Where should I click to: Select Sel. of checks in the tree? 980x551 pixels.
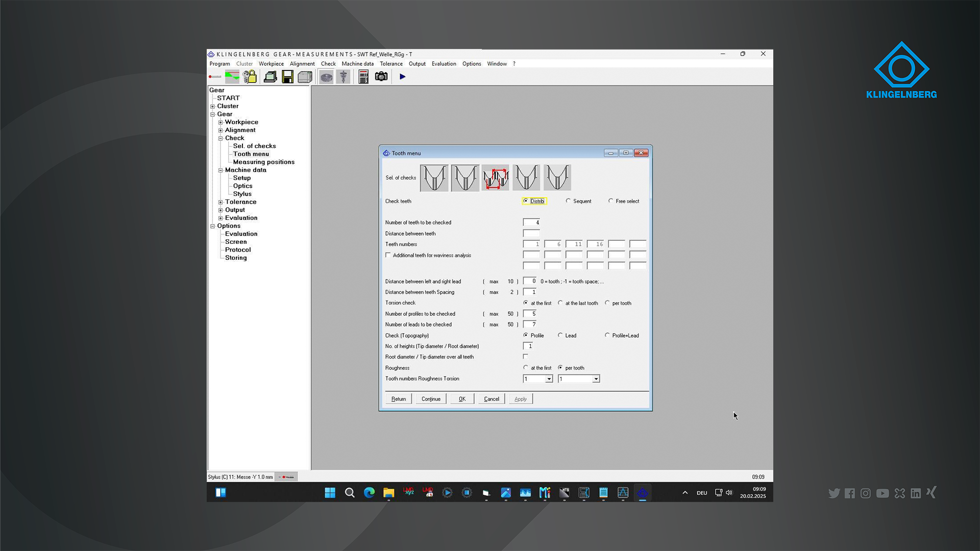tap(254, 146)
